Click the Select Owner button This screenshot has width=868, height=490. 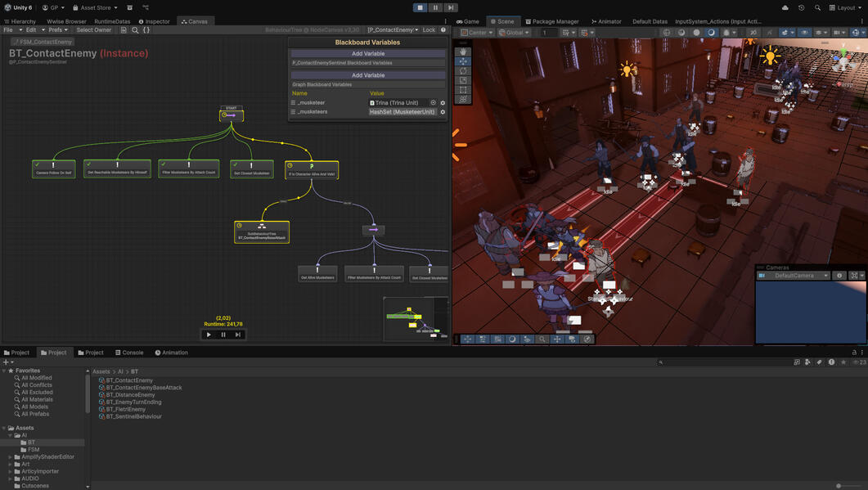[94, 30]
